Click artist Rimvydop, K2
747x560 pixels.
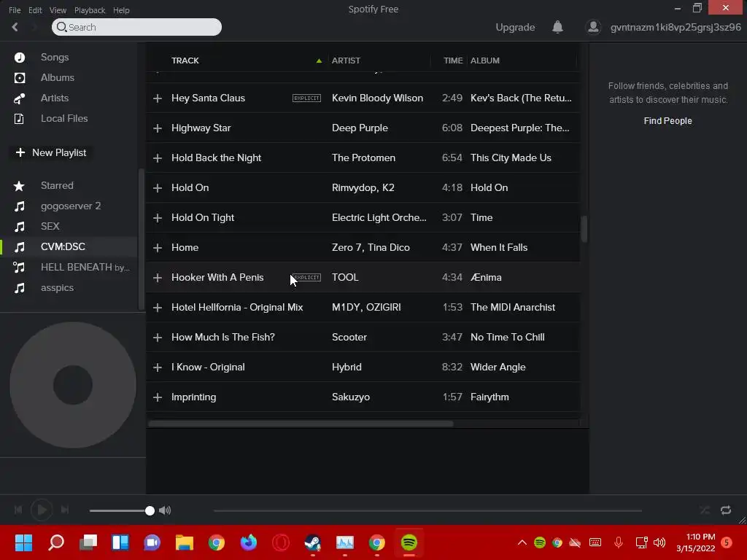(x=363, y=188)
